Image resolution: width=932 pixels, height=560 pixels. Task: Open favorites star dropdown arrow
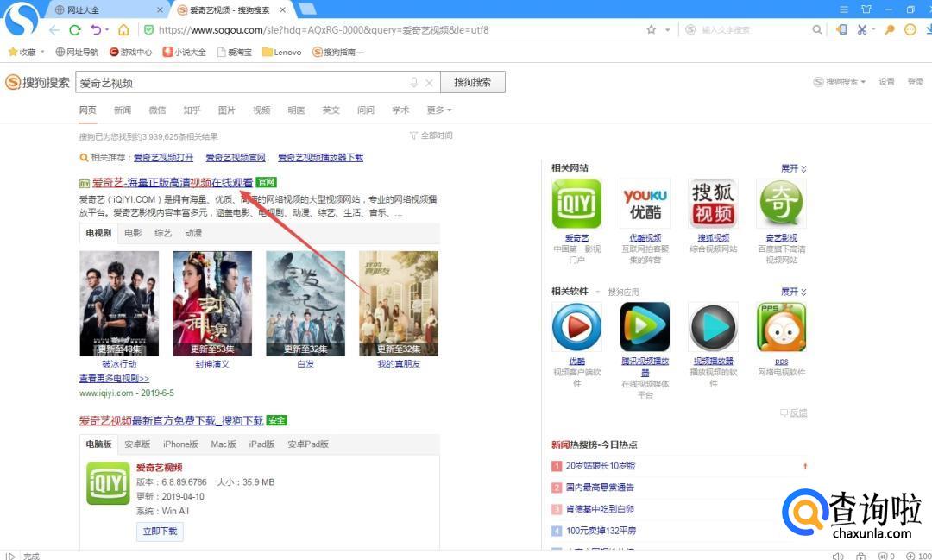click(667, 29)
